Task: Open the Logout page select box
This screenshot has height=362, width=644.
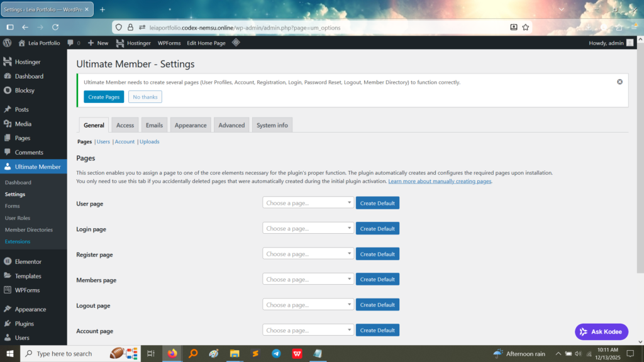Action: [x=308, y=305]
